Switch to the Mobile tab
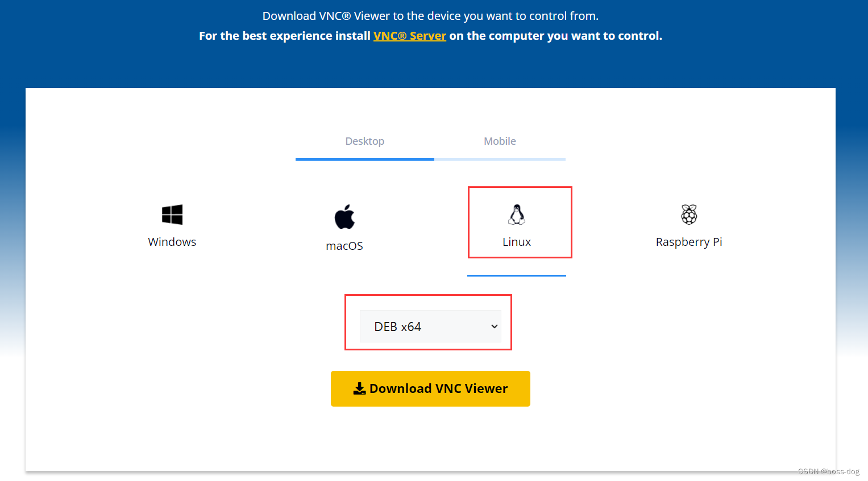 (500, 141)
